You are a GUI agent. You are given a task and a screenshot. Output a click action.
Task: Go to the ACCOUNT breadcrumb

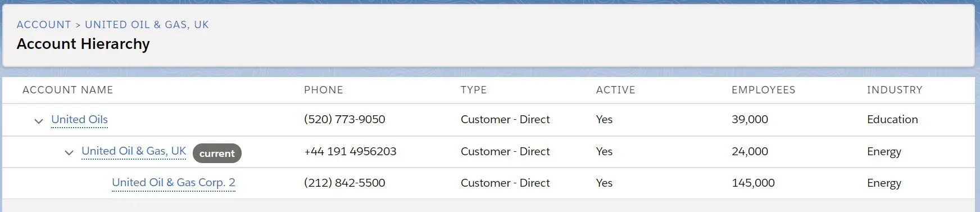click(44, 25)
